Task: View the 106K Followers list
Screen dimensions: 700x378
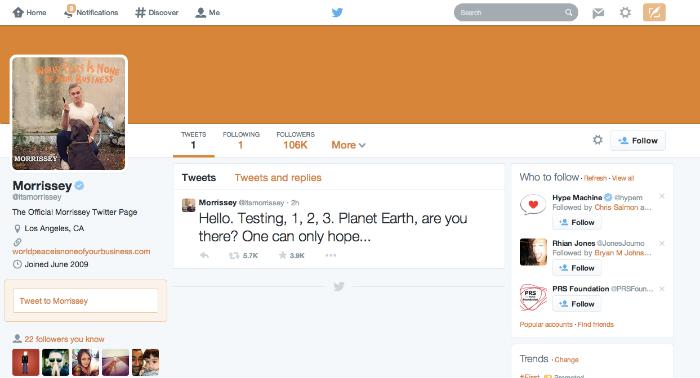Action: coord(295,141)
